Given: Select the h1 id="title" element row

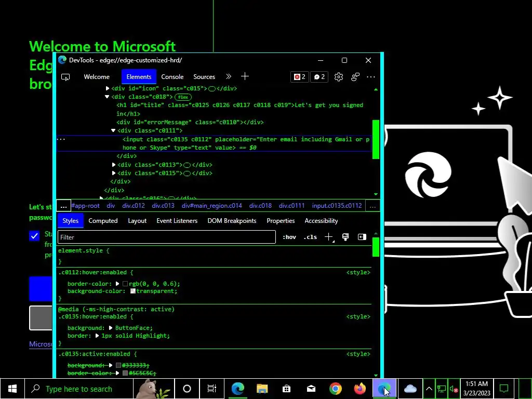Looking at the screenshot, I should point(240,109).
